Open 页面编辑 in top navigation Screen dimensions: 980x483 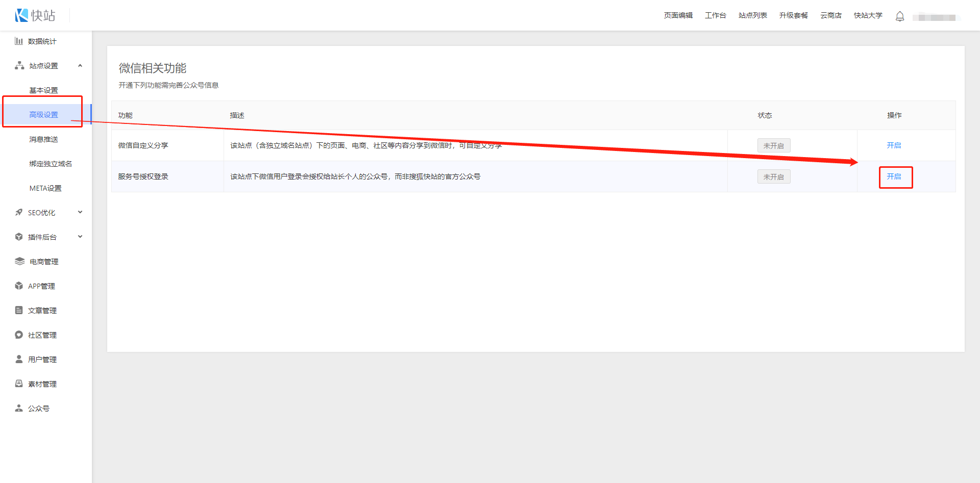678,15
